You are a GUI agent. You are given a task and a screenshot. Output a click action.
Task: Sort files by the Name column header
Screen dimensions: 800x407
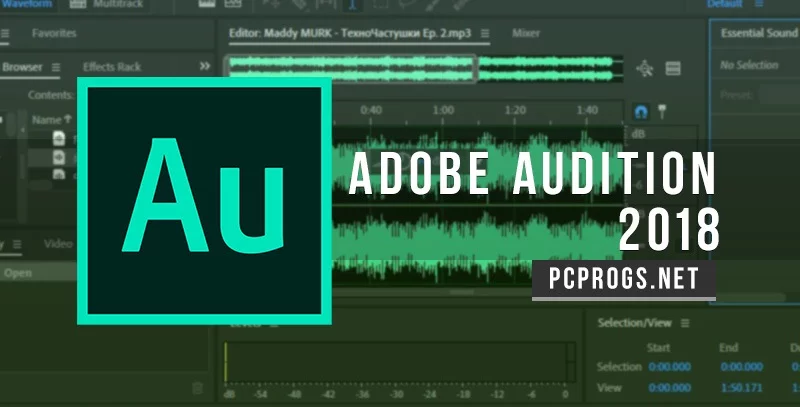(x=52, y=119)
